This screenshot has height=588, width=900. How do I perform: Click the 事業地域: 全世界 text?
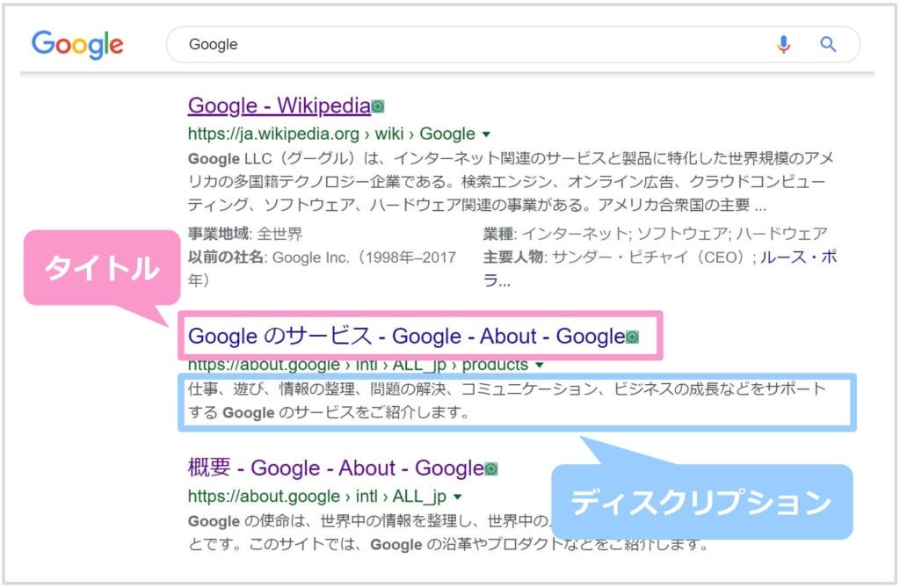click(245, 234)
